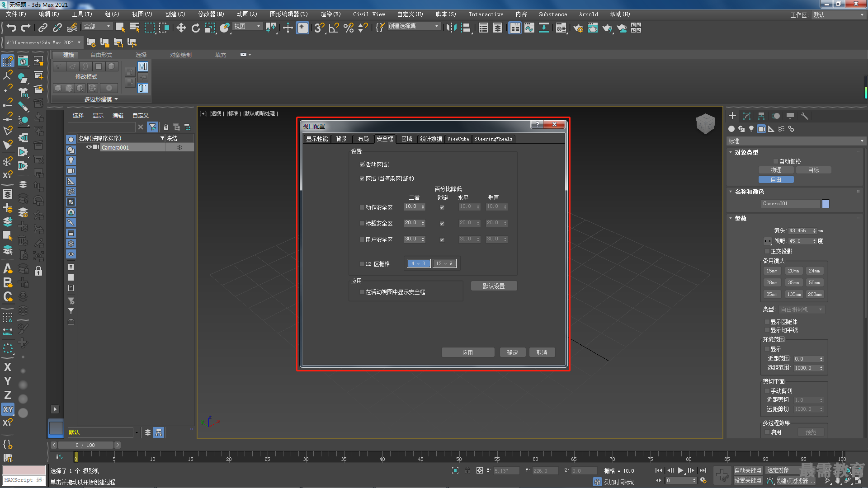This screenshot has width=868, height=488.
Task: Click the Camera001 name input field
Action: 790,204
